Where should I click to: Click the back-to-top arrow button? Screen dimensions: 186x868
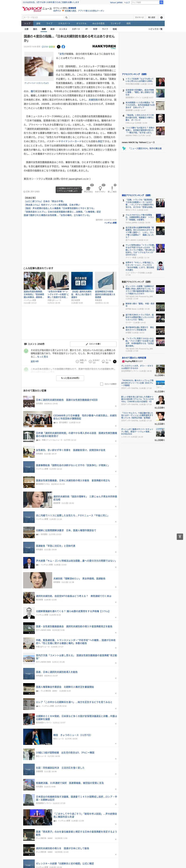tap(180, 537)
